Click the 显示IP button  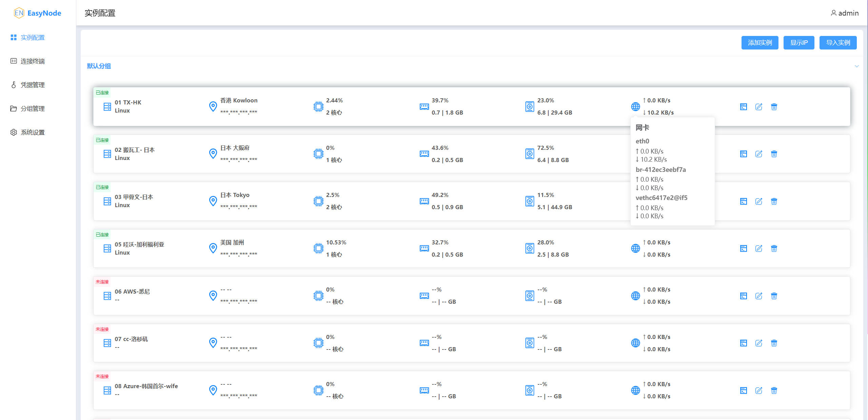pyautogui.click(x=799, y=43)
